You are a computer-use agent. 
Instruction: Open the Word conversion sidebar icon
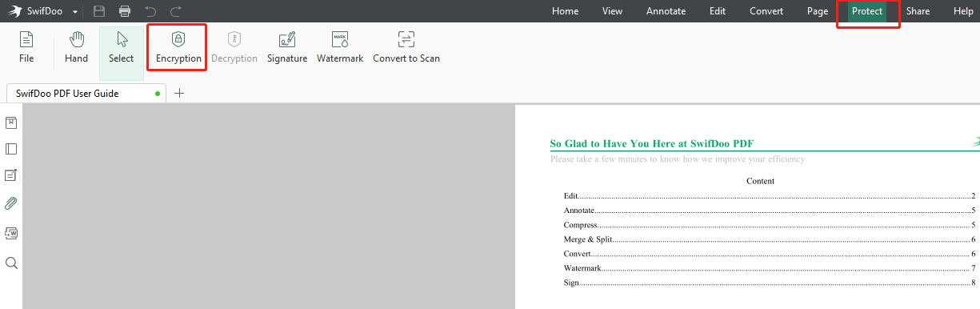11,233
